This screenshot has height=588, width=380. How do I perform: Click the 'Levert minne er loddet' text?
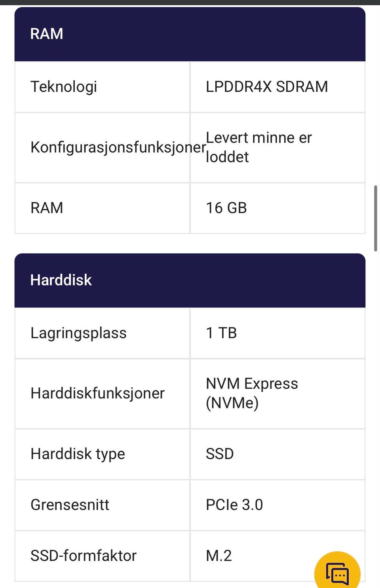pos(259,147)
